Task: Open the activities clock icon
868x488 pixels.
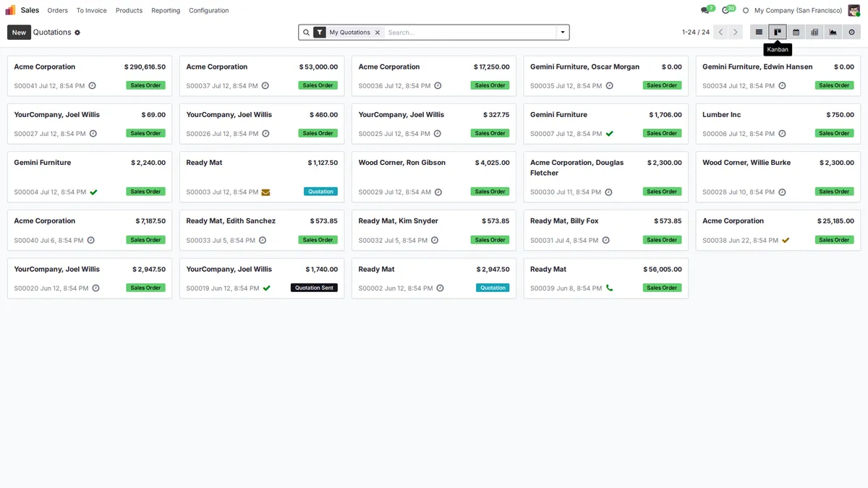Action: pos(726,10)
